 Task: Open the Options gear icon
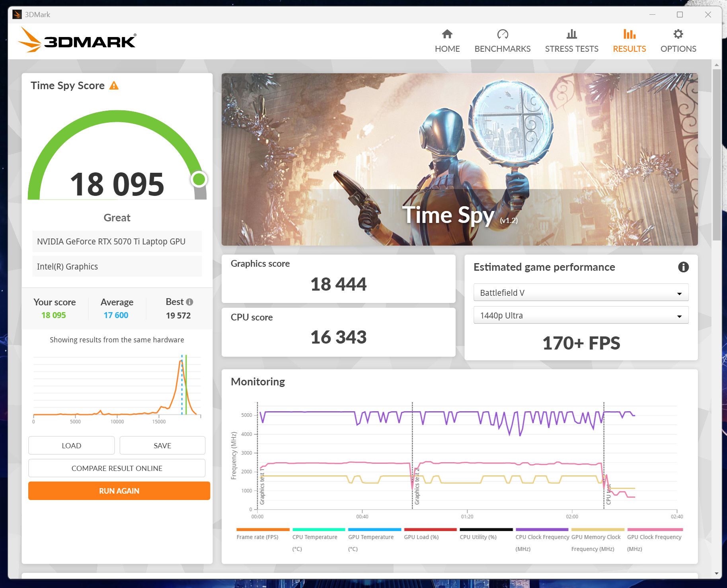(x=678, y=34)
